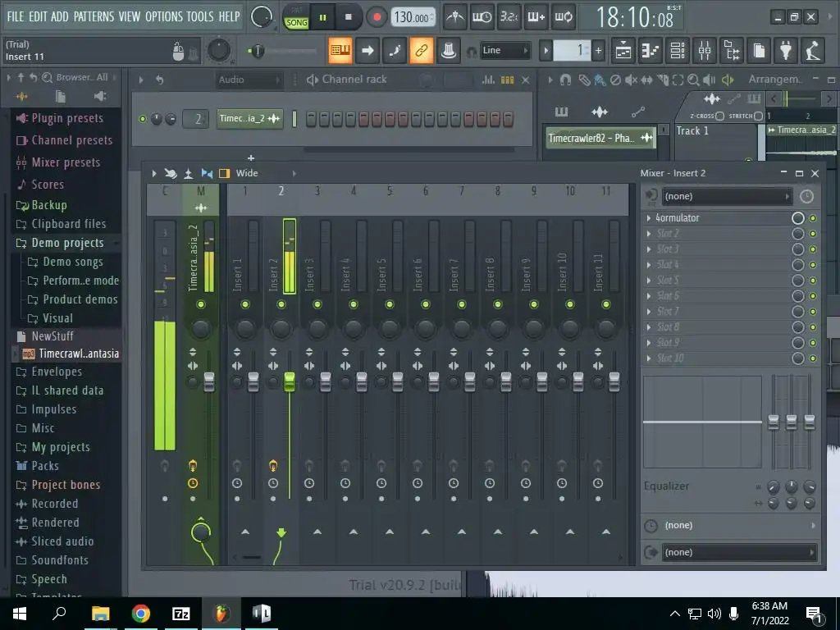Open the Browser toolbar button
This screenshot has width=840, height=630.
pyautogui.click(x=732, y=51)
